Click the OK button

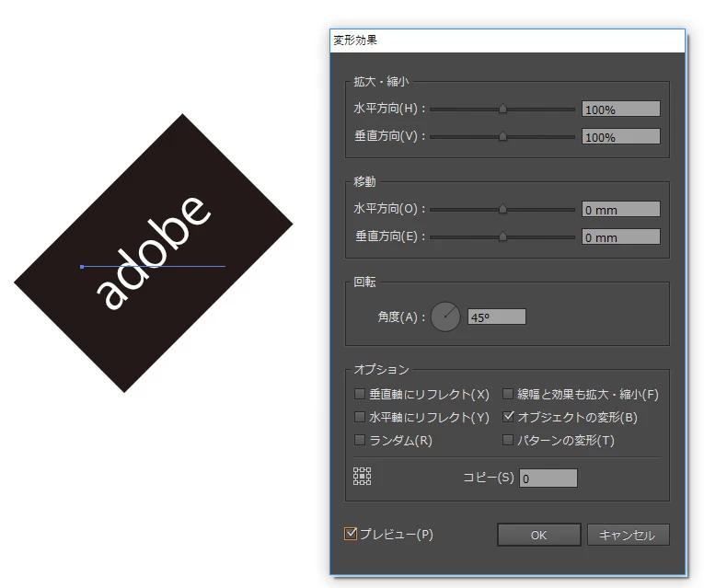(538, 535)
